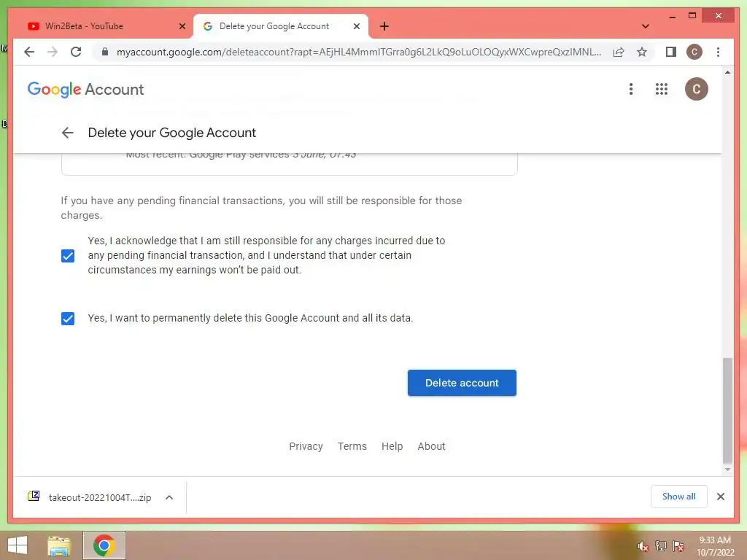
Task: Open the Google apps grid
Action: point(661,89)
